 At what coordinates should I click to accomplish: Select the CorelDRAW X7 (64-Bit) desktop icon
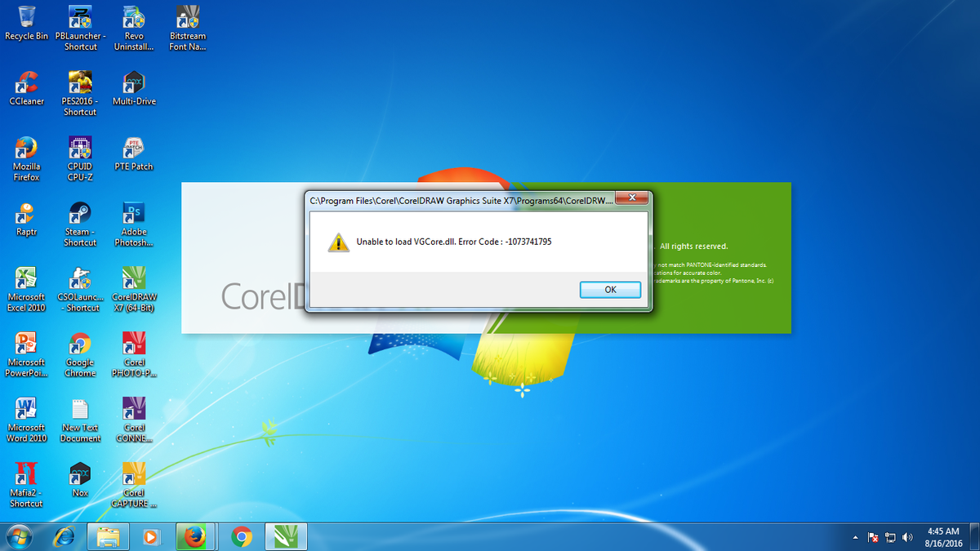[134, 288]
